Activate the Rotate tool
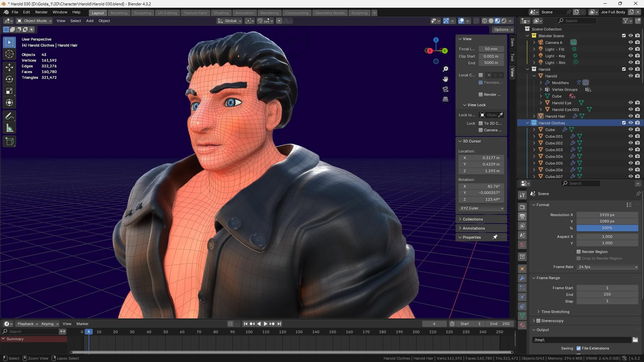Image resolution: width=644 pixels, height=362 pixels. 9,79
